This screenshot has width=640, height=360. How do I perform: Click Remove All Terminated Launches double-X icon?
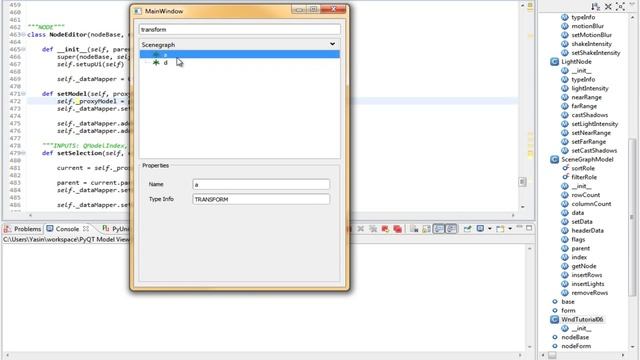[x=373, y=229]
